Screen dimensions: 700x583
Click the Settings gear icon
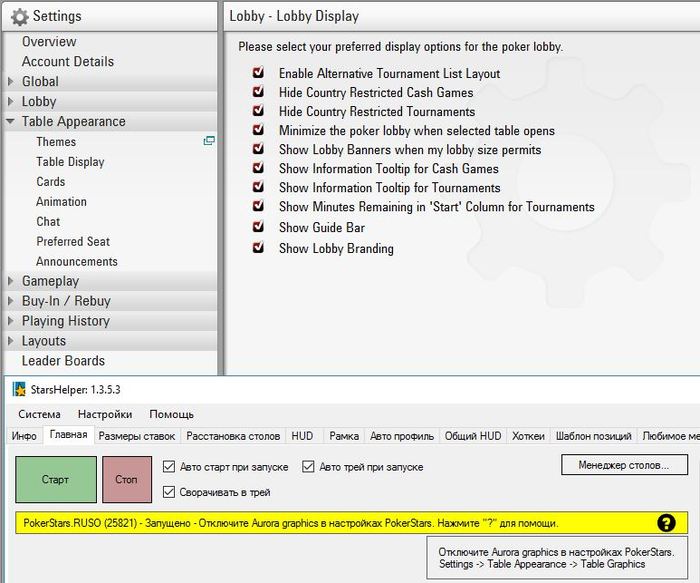[19, 17]
